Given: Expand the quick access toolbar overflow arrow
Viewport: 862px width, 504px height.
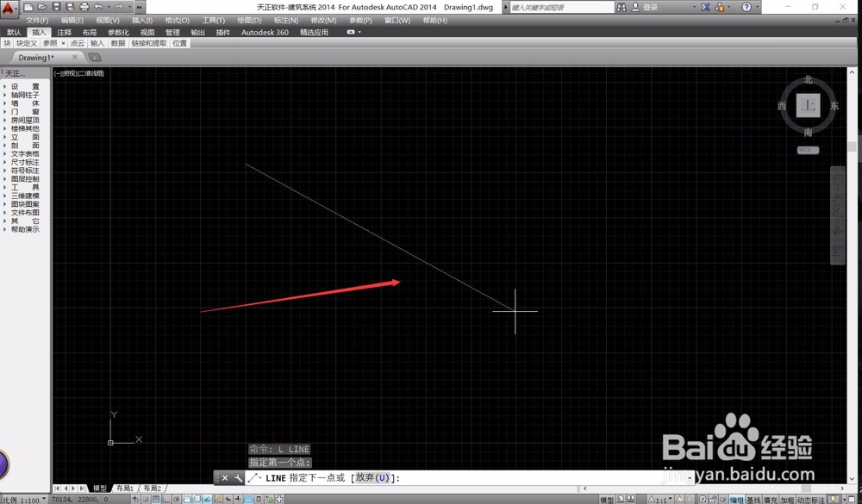Looking at the screenshot, I should (x=139, y=7).
